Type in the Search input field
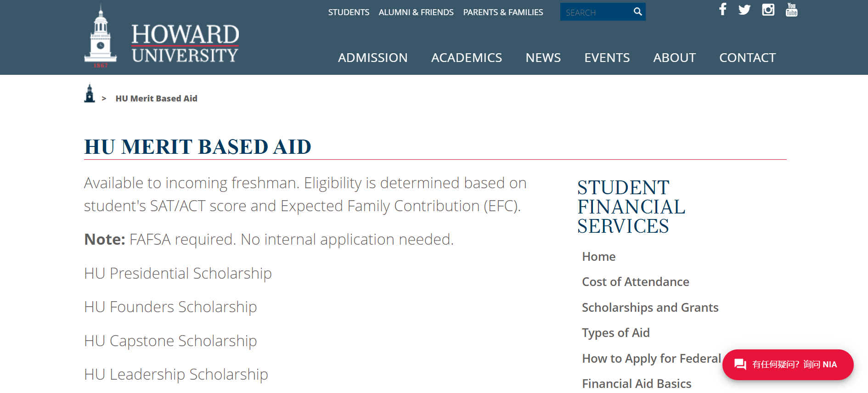 pos(595,12)
